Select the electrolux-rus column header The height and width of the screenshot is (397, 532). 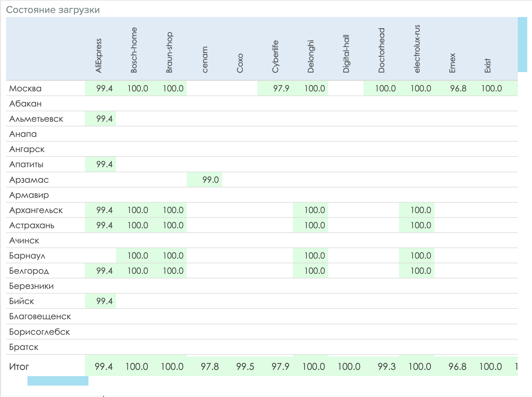417,49
